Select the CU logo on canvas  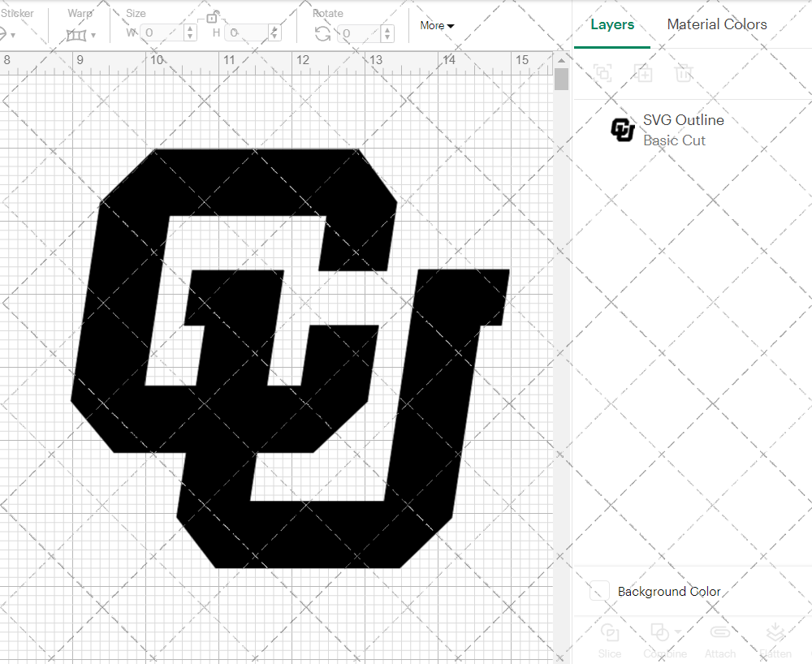[x=290, y=358]
